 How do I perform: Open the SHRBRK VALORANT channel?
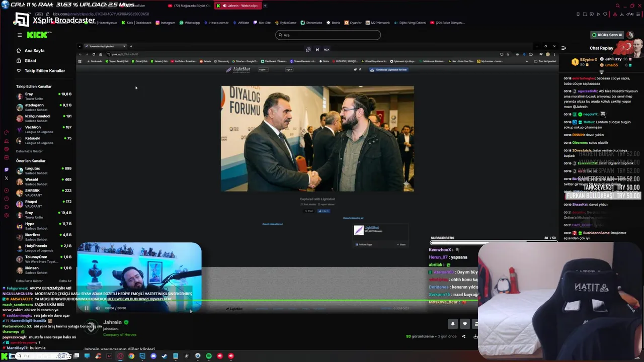44,193
